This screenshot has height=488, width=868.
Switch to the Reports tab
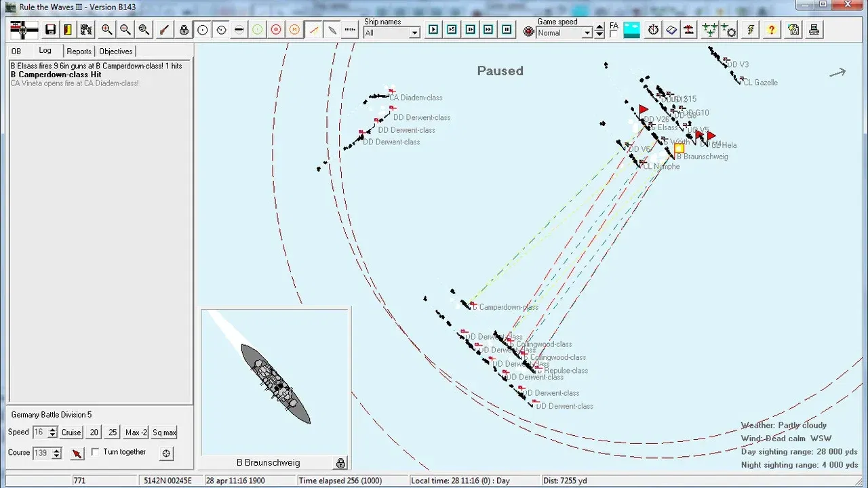79,51
